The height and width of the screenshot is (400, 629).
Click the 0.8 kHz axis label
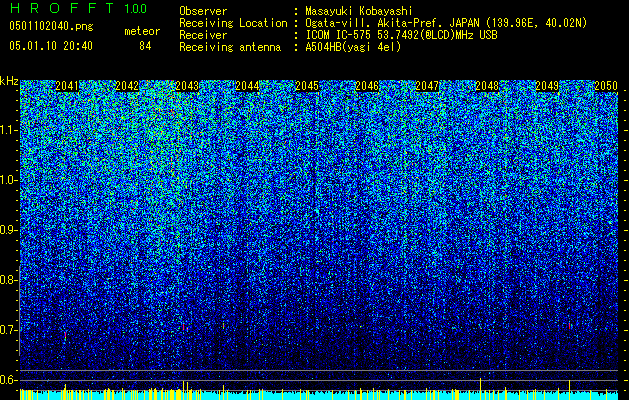[9, 280]
